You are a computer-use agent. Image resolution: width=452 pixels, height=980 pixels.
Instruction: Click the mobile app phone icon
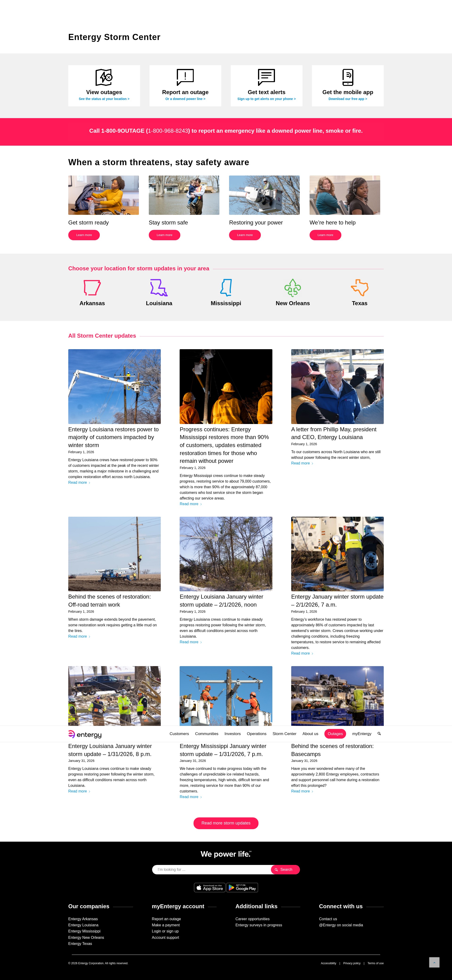348,77
